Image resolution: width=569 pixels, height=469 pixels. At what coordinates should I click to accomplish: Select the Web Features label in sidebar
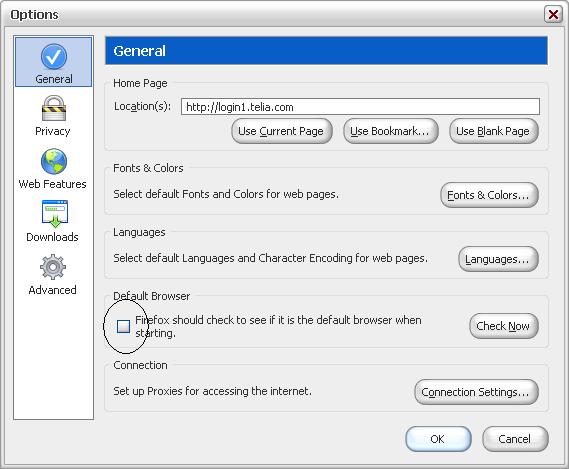point(53,184)
